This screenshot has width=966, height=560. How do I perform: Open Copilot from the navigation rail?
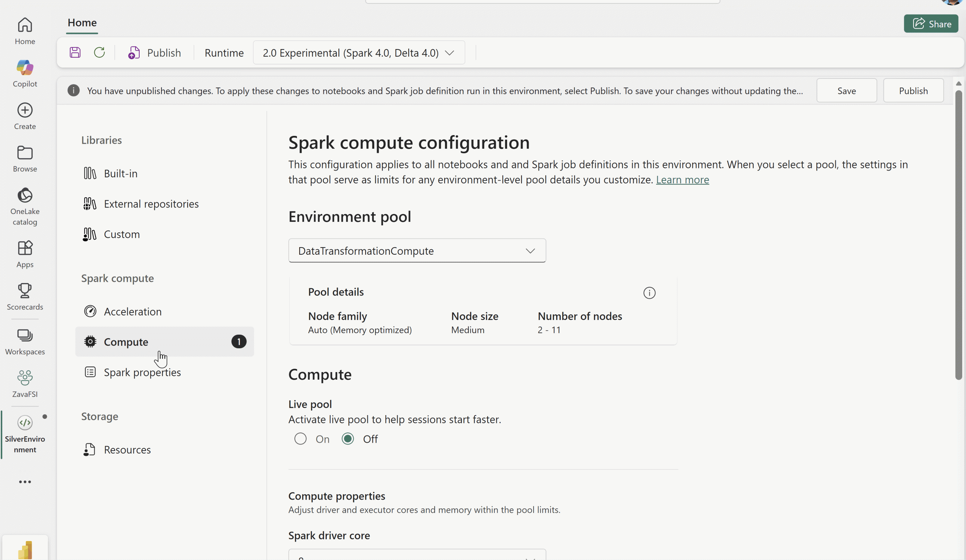(x=25, y=73)
